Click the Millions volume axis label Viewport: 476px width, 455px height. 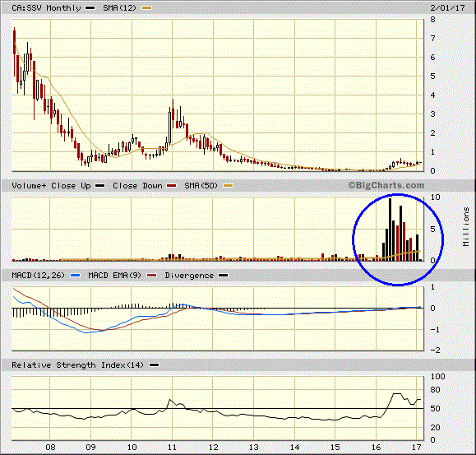(x=466, y=226)
